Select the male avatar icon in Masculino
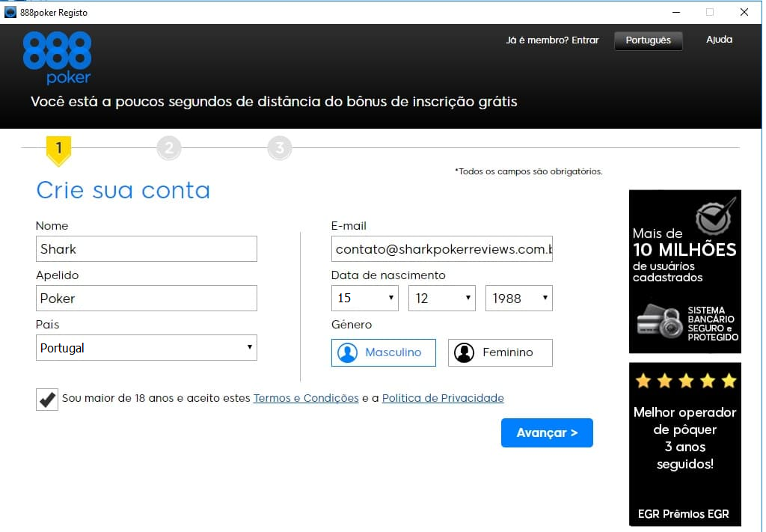Viewport: 766px width, 532px height. 347,352
